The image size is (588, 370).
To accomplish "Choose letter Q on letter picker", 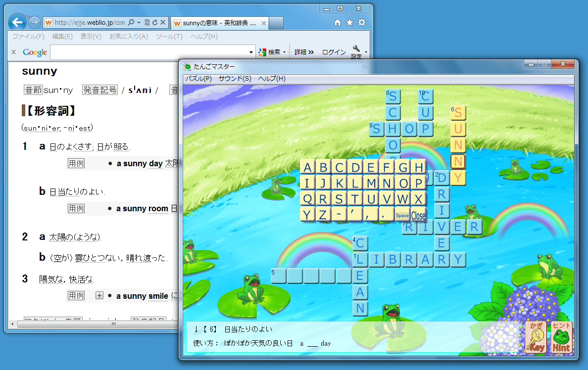I will tap(307, 199).
